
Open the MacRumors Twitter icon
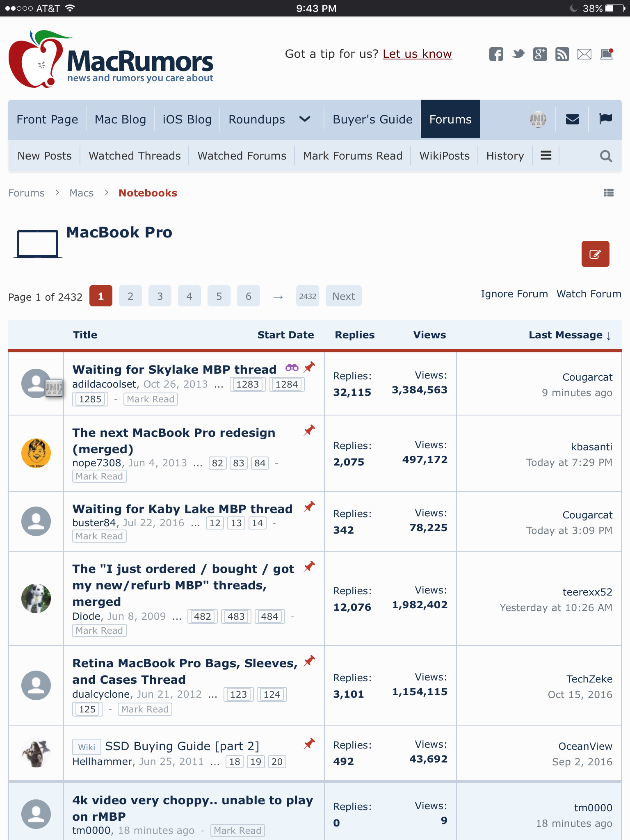point(518,54)
